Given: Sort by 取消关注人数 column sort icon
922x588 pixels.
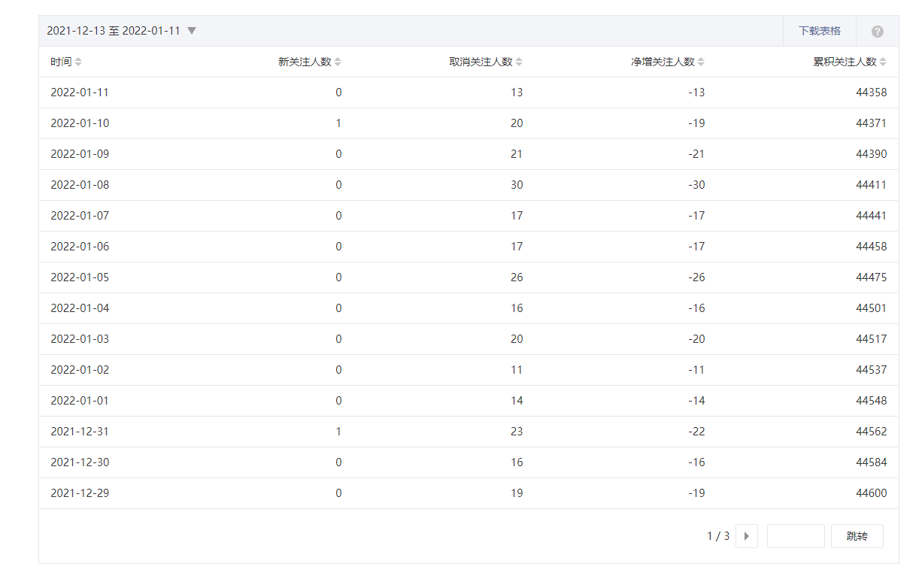Looking at the screenshot, I should pos(519,62).
